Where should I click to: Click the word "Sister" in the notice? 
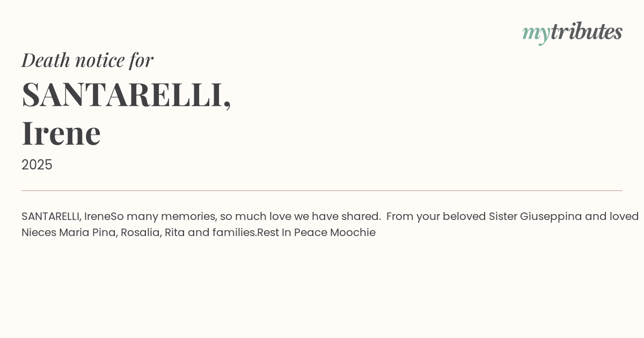tap(503, 217)
